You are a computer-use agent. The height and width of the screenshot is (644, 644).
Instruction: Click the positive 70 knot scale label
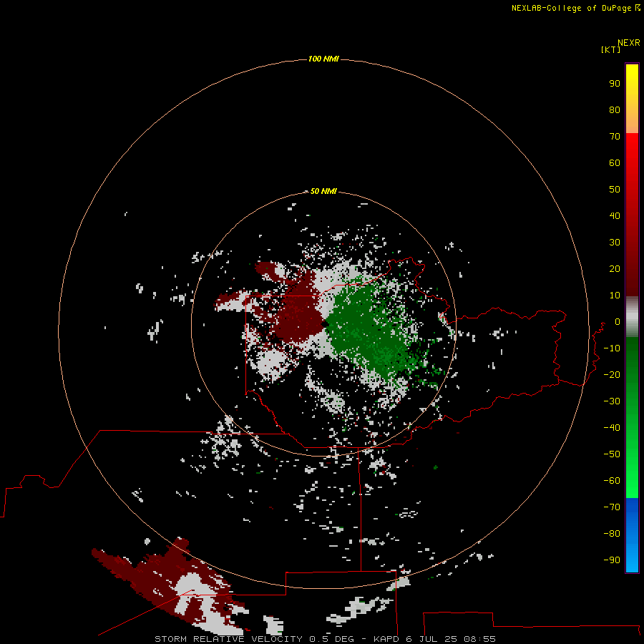[x=615, y=137]
